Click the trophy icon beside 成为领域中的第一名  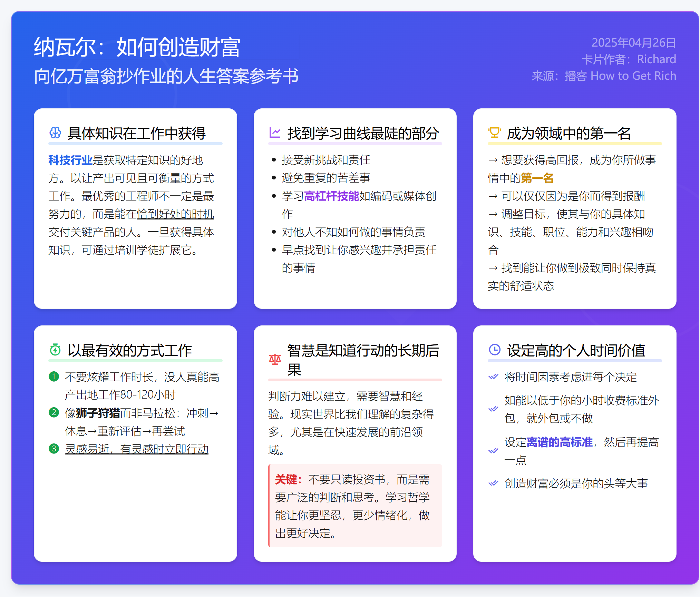click(x=494, y=133)
